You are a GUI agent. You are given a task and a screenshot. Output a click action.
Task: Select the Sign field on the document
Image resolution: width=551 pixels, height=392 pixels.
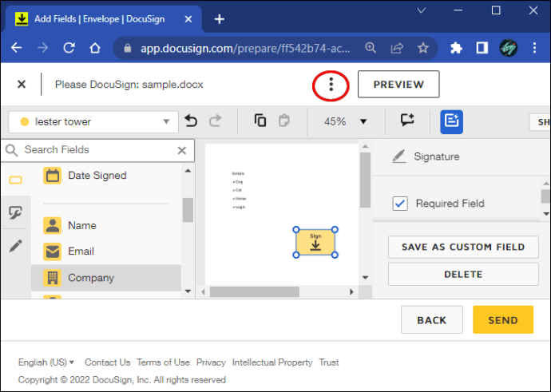[x=315, y=243]
